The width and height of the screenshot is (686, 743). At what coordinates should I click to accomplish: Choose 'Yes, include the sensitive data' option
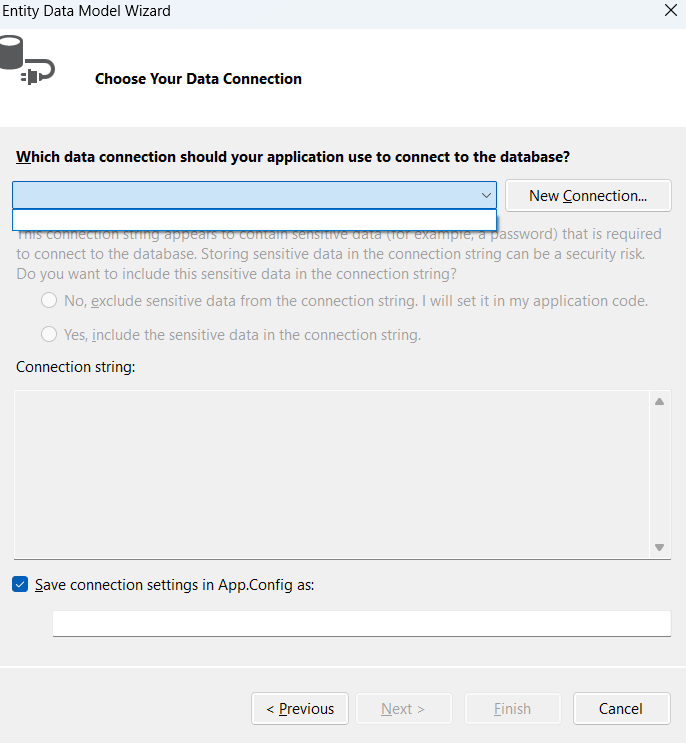point(49,335)
